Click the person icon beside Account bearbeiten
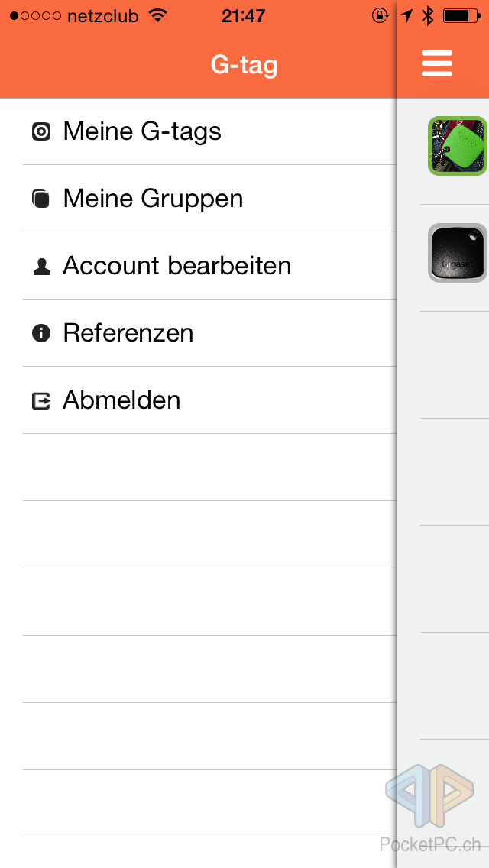The image size is (489, 868). (41, 267)
